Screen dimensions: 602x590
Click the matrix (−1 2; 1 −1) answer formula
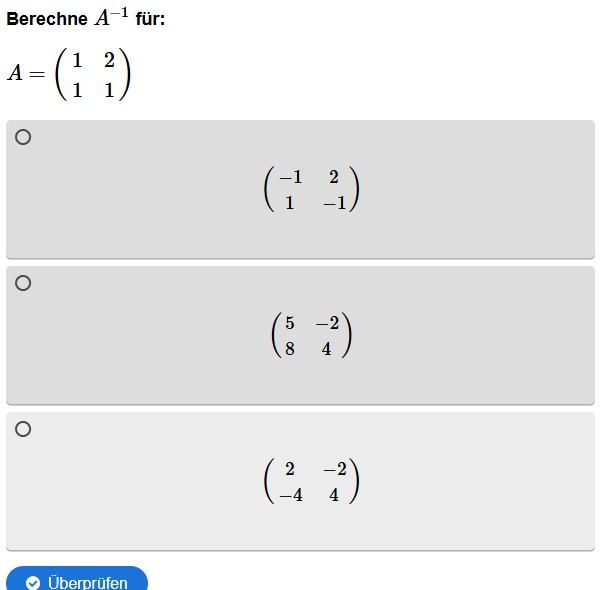click(311, 190)
